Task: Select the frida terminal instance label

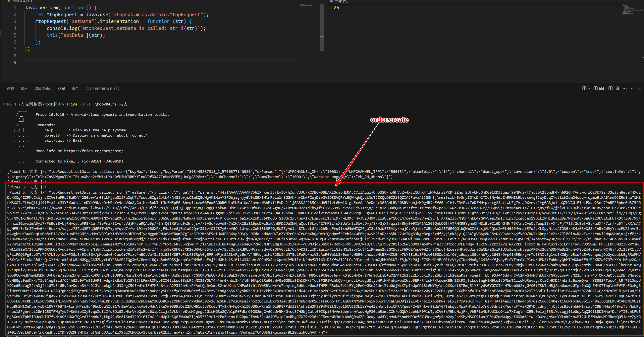Action: [602, 89]
